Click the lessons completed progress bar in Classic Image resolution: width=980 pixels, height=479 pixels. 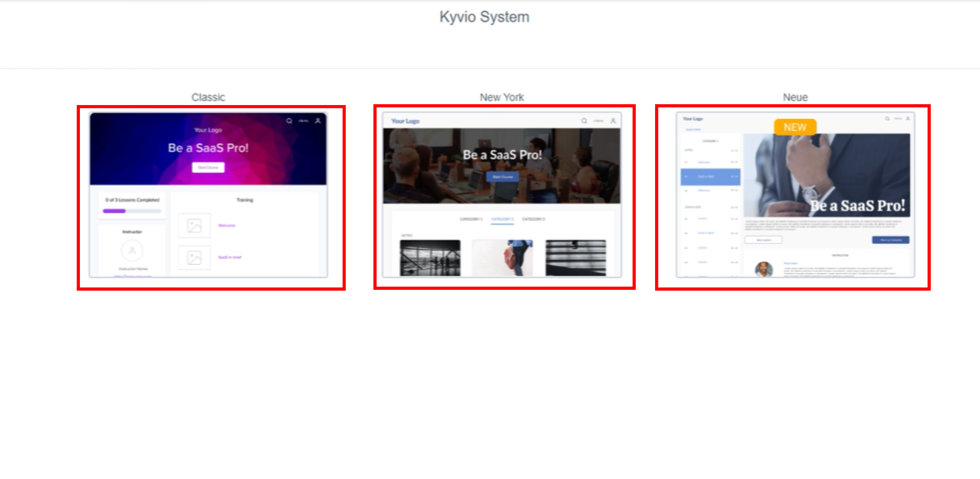tap(132, 211)
